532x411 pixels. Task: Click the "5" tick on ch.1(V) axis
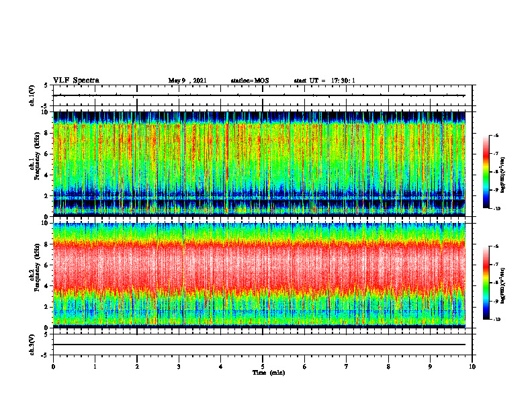pyautogui.click(x=47, y=85)
